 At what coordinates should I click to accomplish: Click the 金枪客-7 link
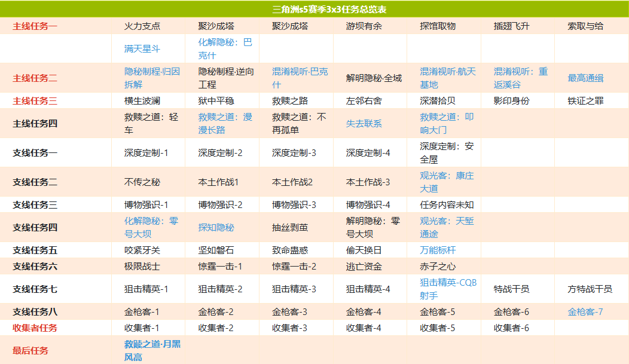pyautogui.click(x=585, y=312)
